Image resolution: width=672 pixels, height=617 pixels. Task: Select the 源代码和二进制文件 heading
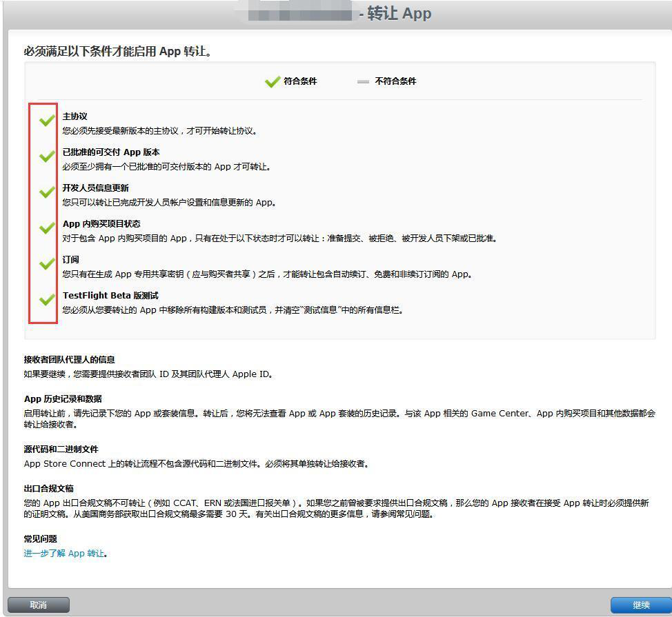coord(61,449)
